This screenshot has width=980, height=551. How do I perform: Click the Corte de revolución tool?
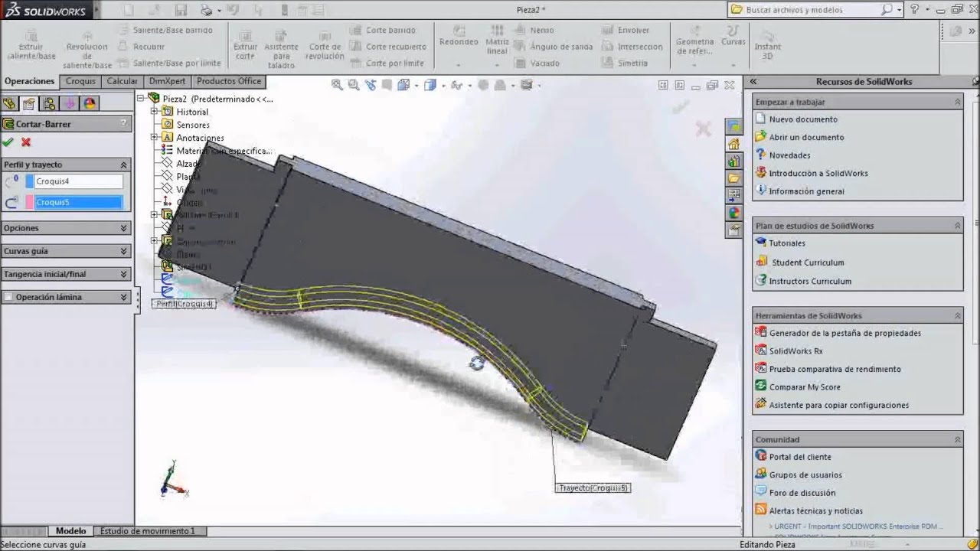point(325,45)
